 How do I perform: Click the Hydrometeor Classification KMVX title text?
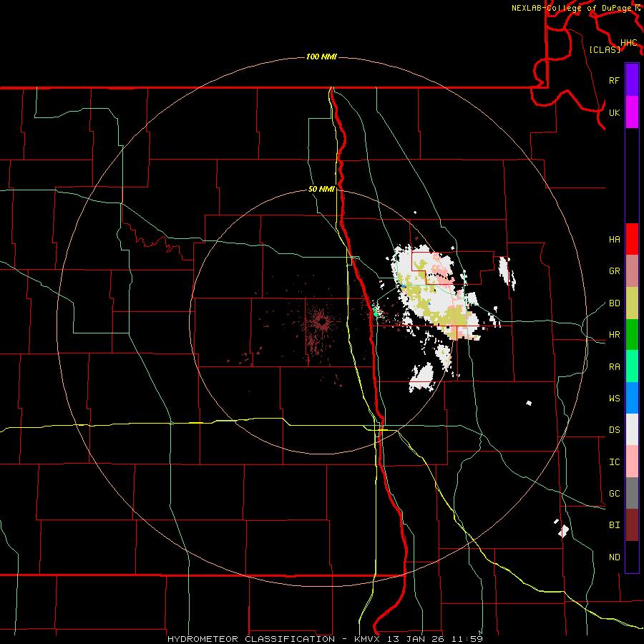click(325, 639)
